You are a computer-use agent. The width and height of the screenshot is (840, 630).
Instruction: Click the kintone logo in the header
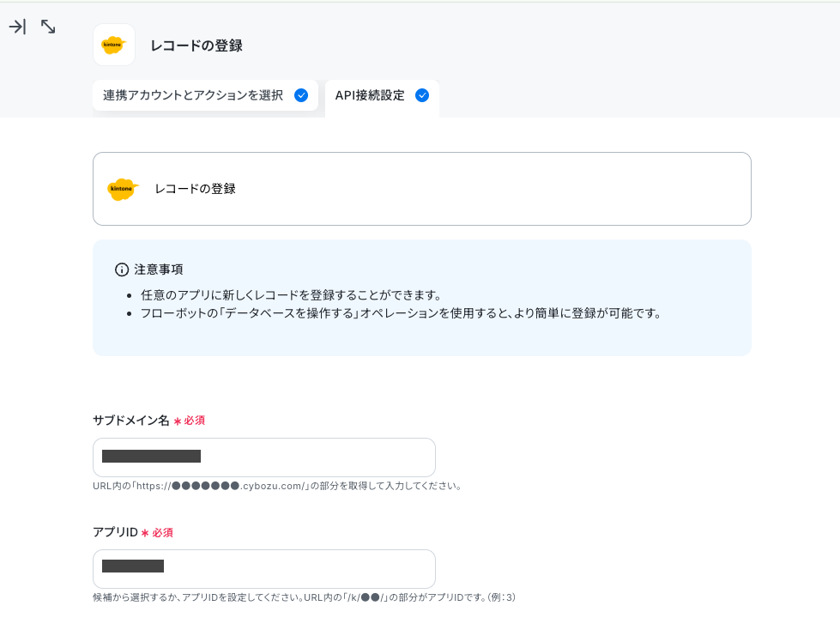point(114,45)
